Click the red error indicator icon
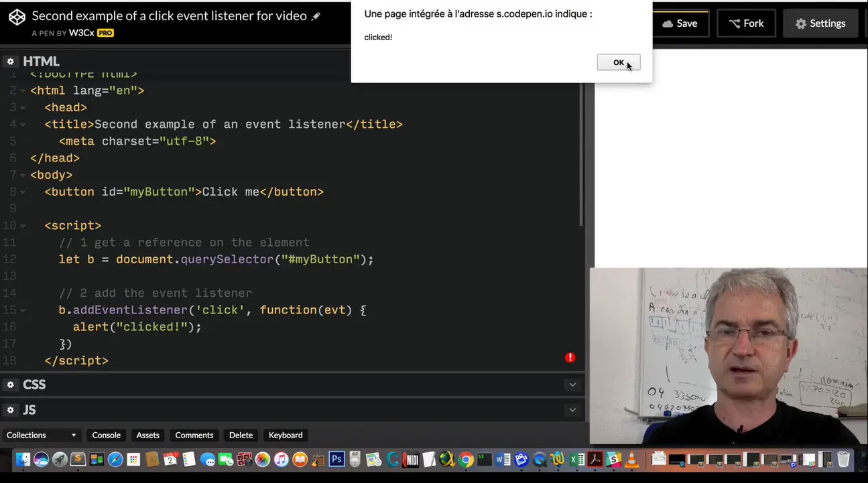 pos(570,358)
